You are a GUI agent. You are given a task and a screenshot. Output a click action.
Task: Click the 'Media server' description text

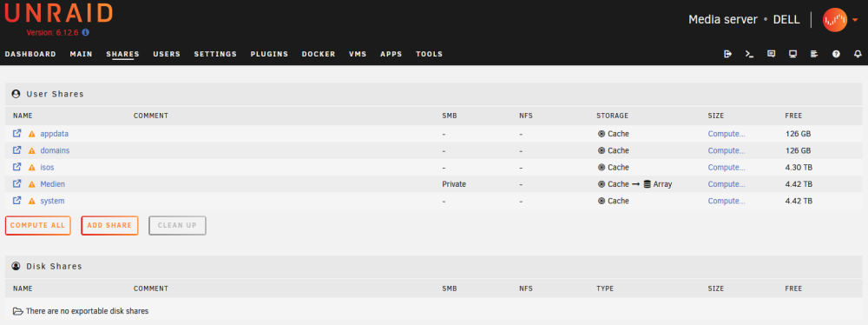723,19
